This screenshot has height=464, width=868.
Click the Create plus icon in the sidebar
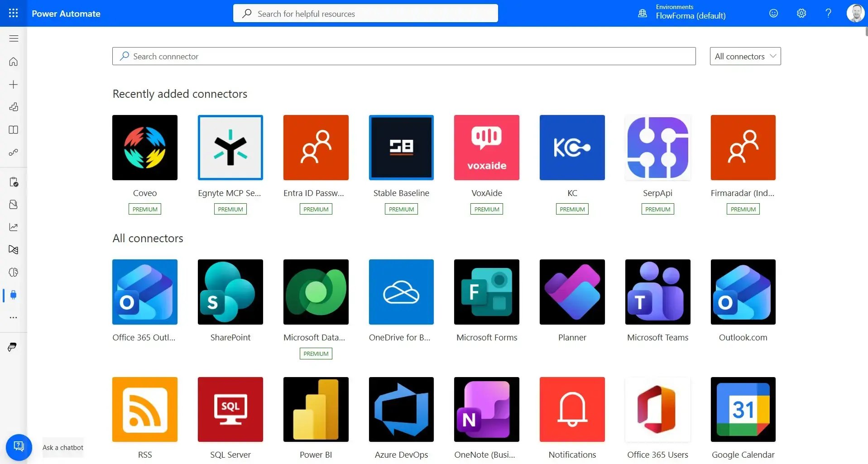pos(14,85)
